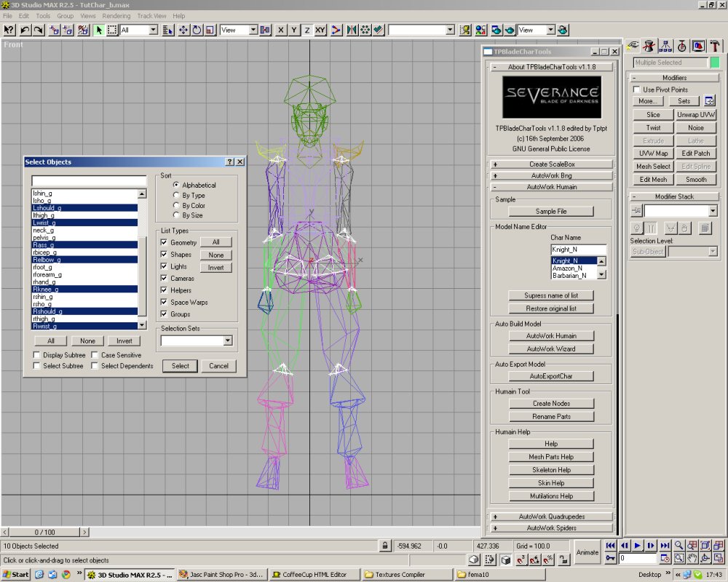728x582 pixels.
Task: Enable the Display Subtree checkbox
Action: (x=36, y=355)
